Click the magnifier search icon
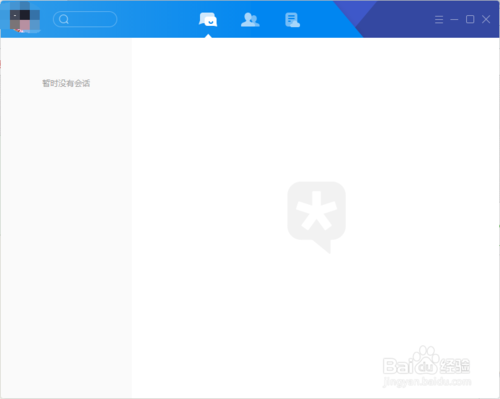This screenshot has width=500, height=399. pos(64,19)
